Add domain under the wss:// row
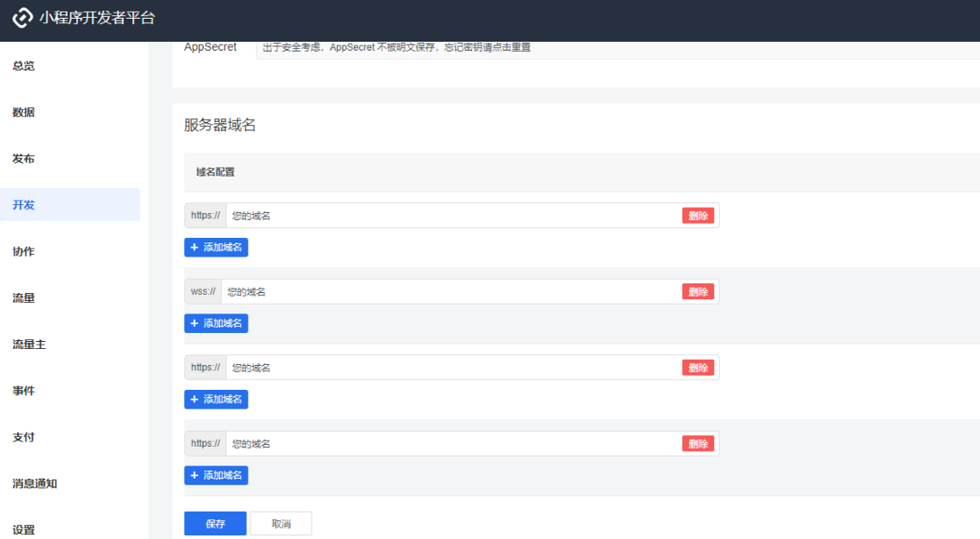 pyautogui.click(x=216, y=323)
